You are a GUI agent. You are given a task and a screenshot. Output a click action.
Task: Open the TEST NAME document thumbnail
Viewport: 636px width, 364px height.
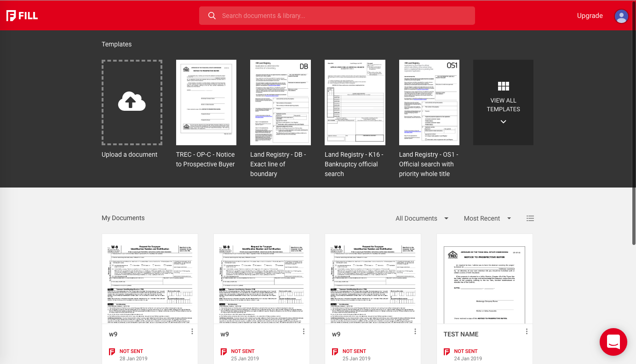(x=484, y=279)
